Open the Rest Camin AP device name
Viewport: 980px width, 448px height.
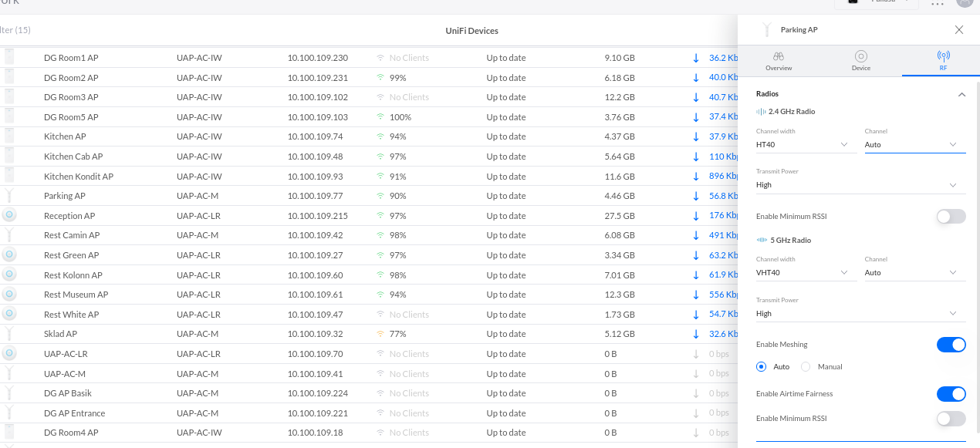[x=72, y=235]
